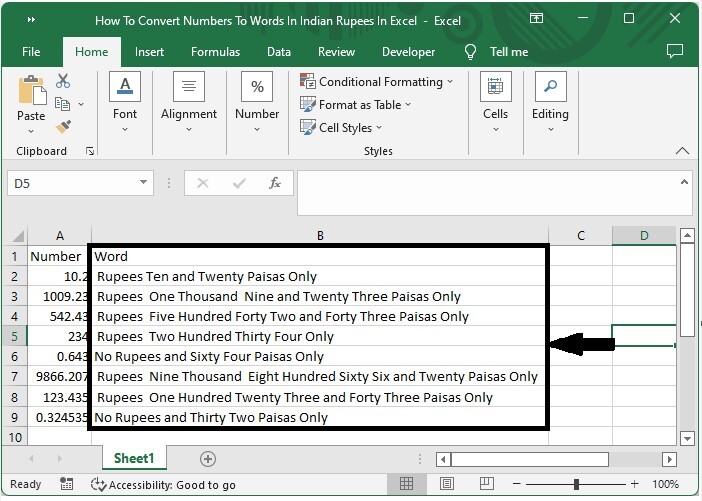Click the Insert Function fx icon
The width and height of the screenshot is (702, 501).
274,183
